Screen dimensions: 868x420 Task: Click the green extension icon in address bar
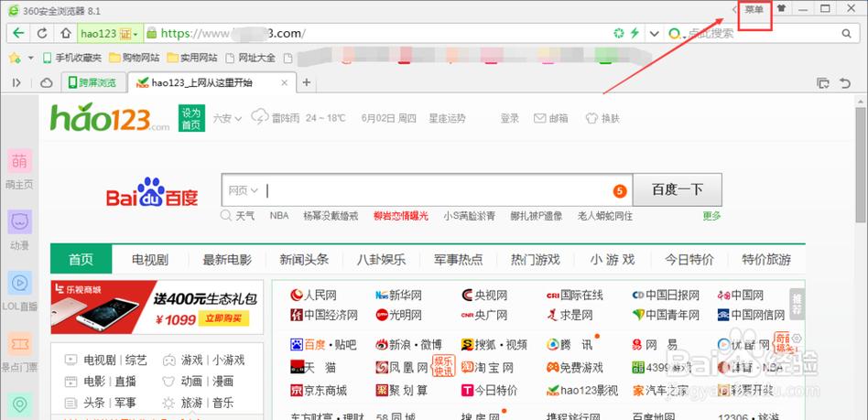click(619, 33)
